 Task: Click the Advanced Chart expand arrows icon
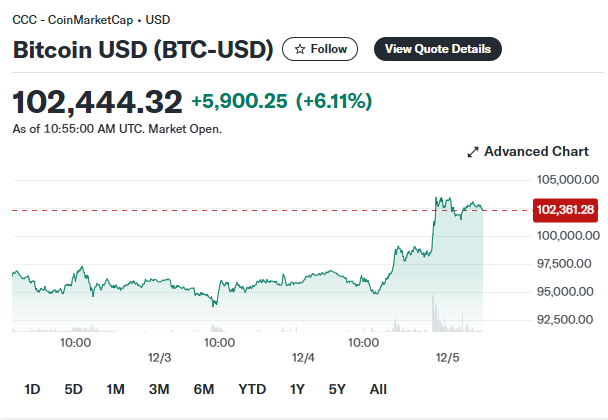tap(473, 152)
